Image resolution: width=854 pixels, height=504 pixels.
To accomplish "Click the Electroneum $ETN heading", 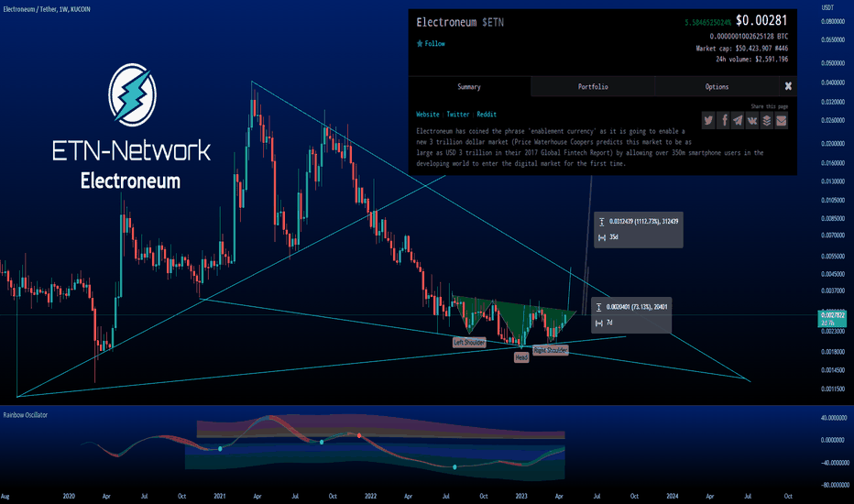I will pos(460,22).
